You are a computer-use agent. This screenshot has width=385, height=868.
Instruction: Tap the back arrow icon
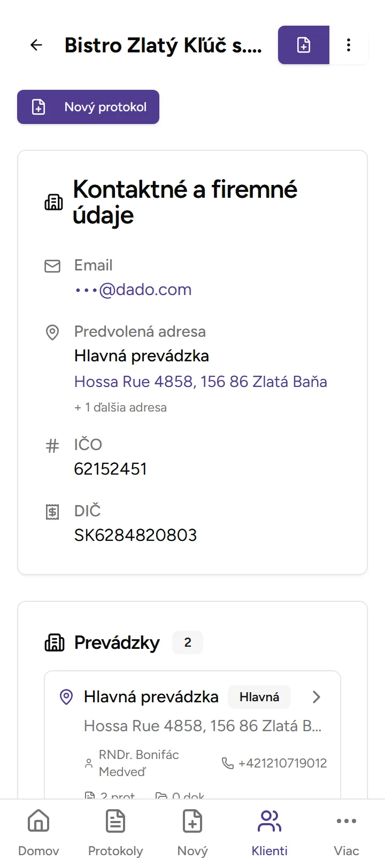pos(36,45)
